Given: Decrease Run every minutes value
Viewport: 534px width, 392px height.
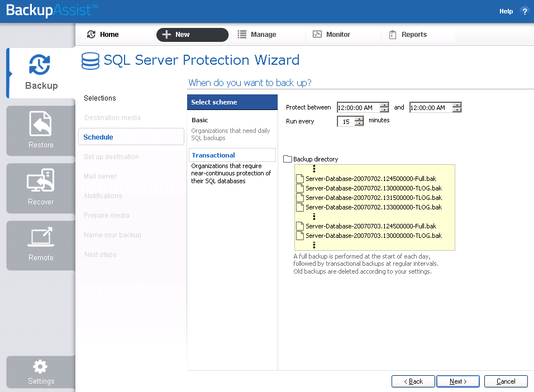Looking at the screenshot, I should [359, 124].
